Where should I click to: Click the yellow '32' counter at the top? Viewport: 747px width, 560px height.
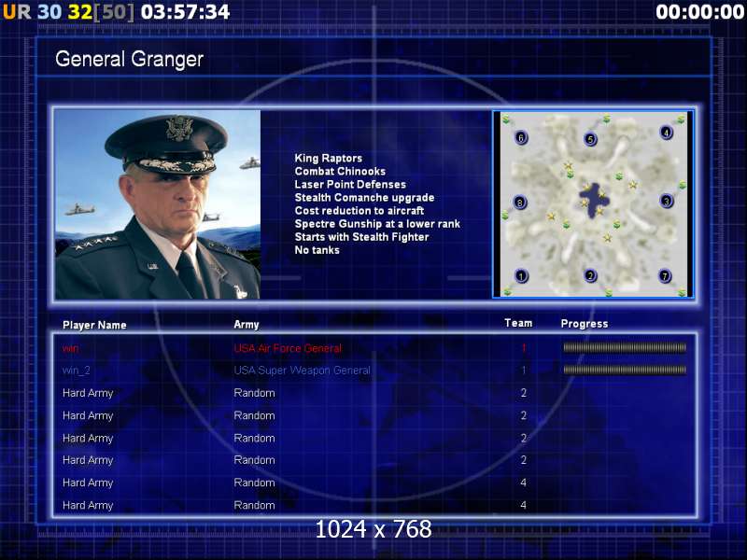[79, 12]
